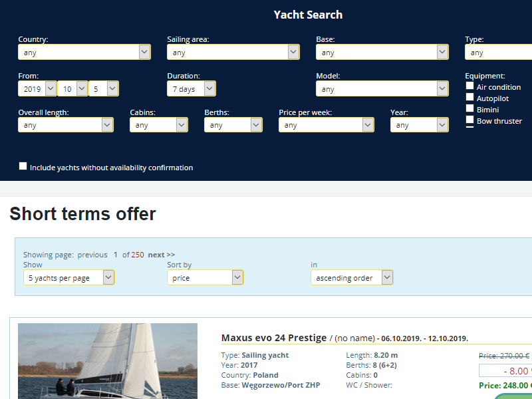Open the Cabins dropdown
The image size is (532, 399).
pyautogui.click(x=159, y=125)
